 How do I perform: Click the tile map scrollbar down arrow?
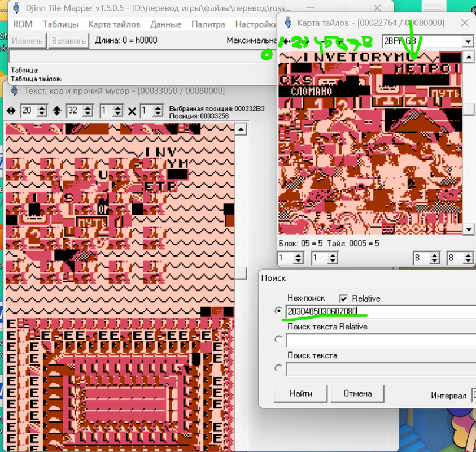tap(469, 229)
